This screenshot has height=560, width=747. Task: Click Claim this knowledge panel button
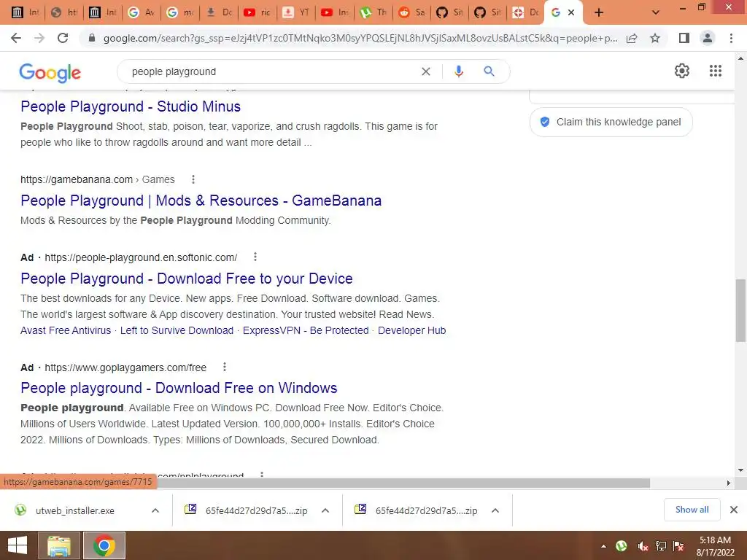click(611, 122)
